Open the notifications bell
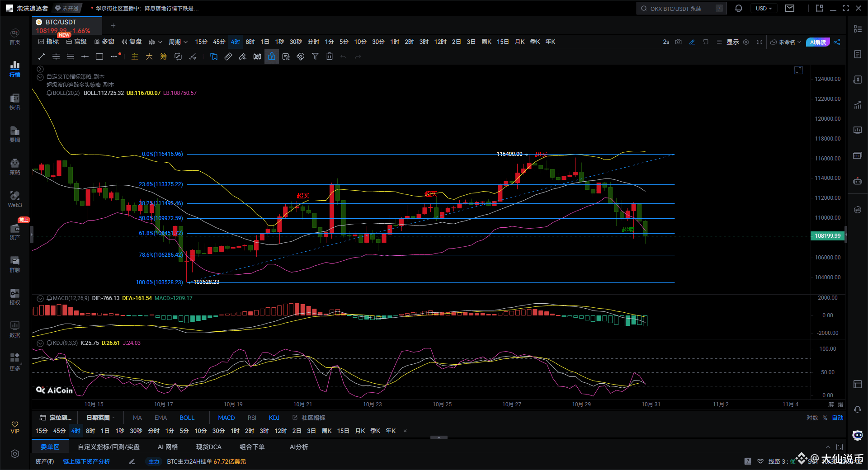 pyautogui.click(x=739, y=9)
